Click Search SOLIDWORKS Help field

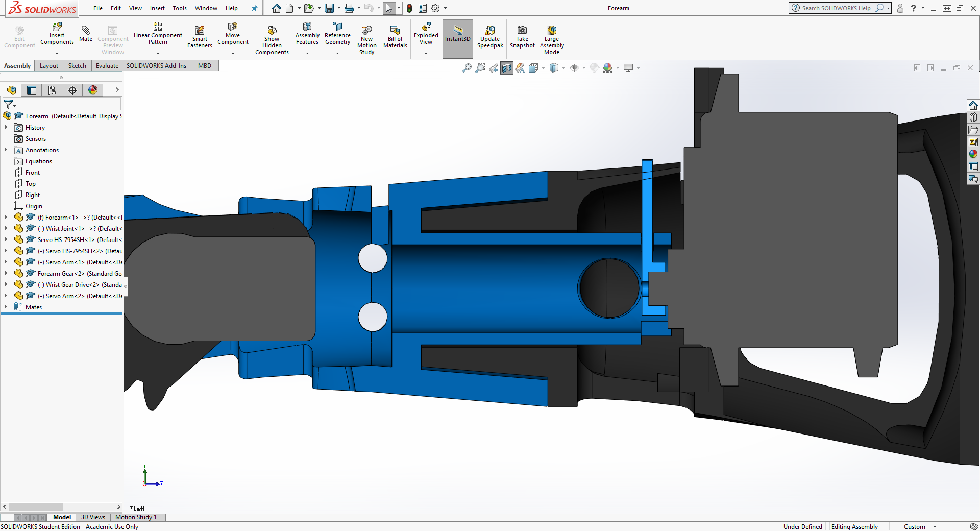point(836,8)
